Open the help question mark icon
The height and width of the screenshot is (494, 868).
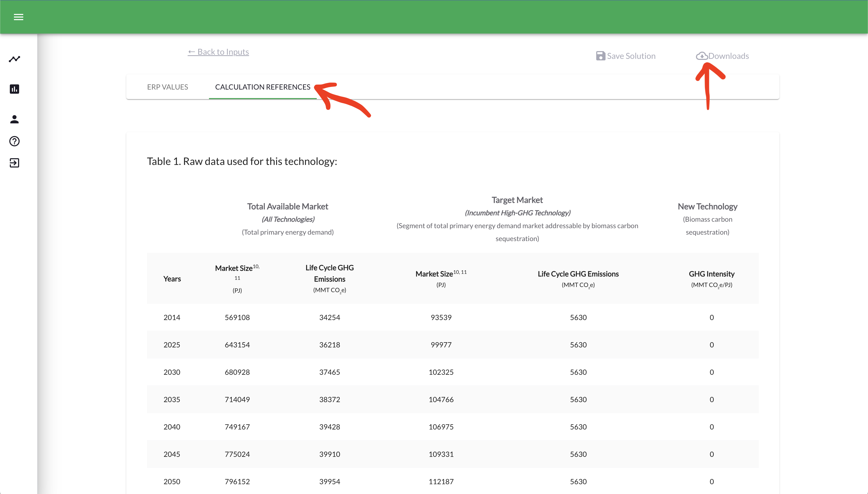[14, 141]
